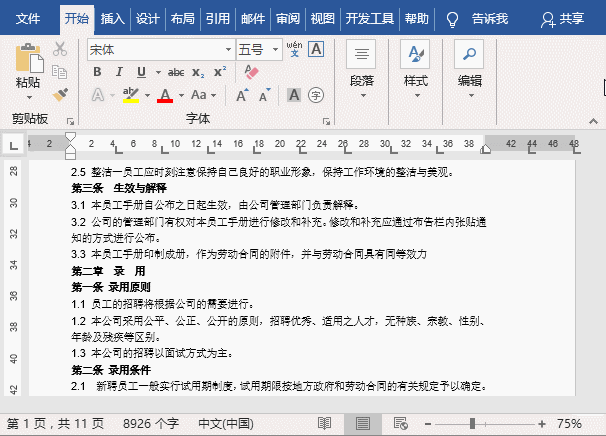Image resolution: width=606 pixels, height=436 pixels.
Task: Click the right indent marker on ruler
Action: pyautogui.click(x=485, y=149)
